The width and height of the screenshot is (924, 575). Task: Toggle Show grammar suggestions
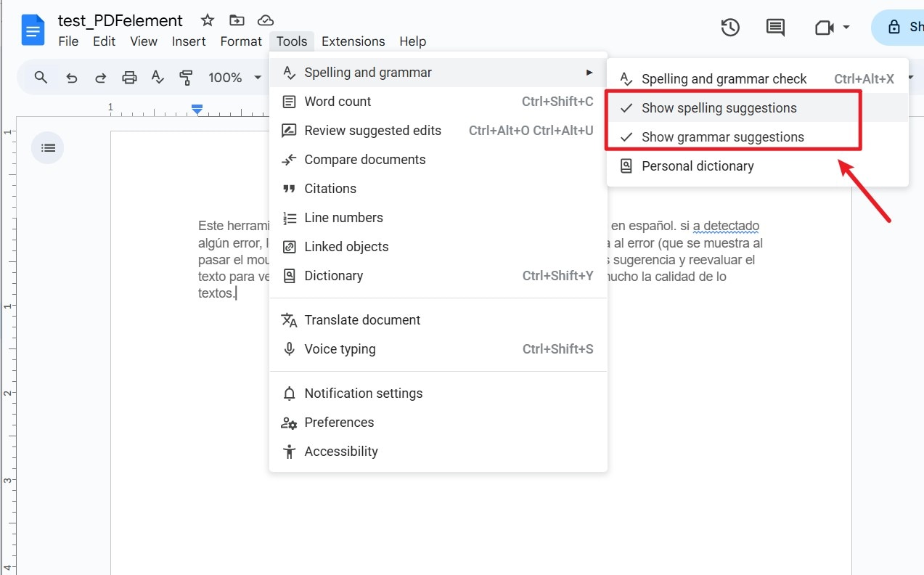tap(758, 137)
